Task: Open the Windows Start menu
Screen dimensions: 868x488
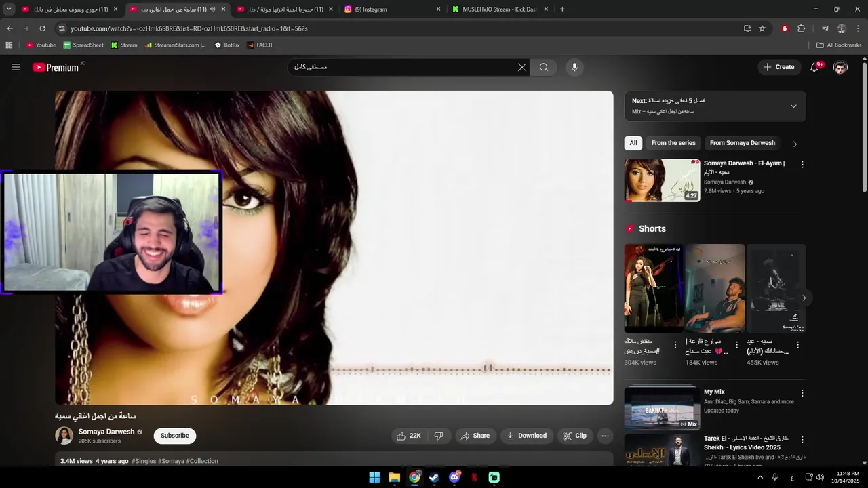Action: point(374,477)
